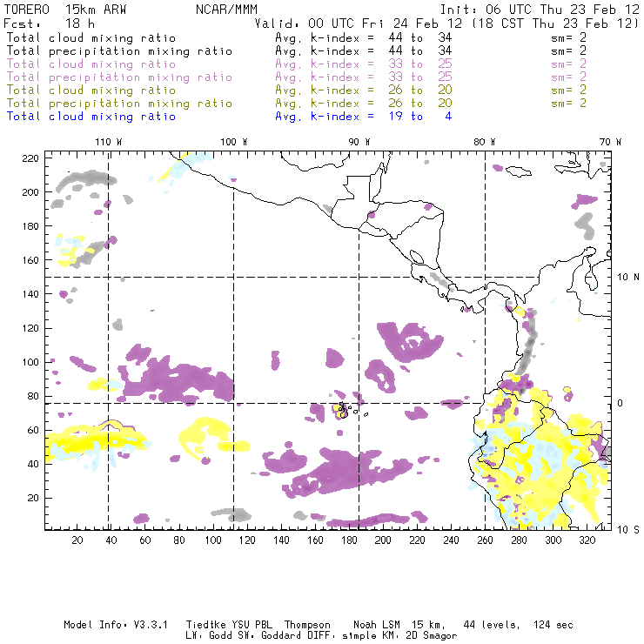Viewport: 644px width, 644px height.
Task: Select the "0" equator latitude label
Action: 621,403
